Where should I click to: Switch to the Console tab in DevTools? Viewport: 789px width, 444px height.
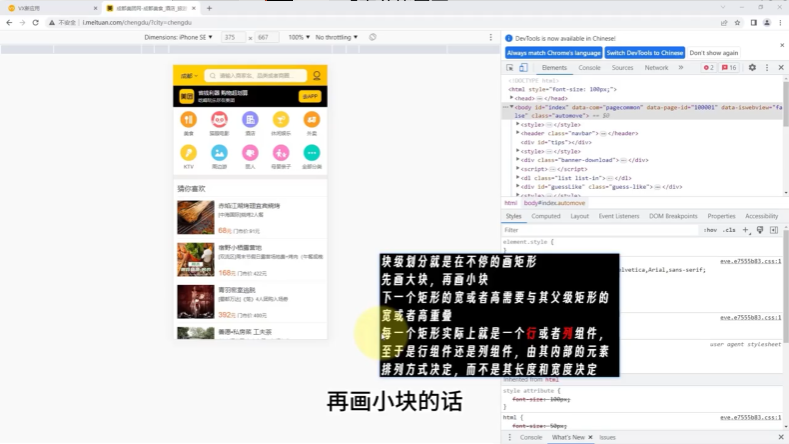point(589,67)
